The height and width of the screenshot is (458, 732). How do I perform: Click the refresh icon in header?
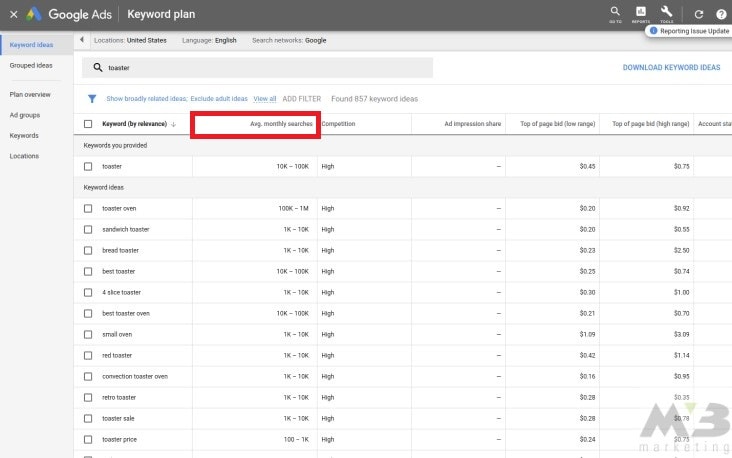[x=698, y=14]
